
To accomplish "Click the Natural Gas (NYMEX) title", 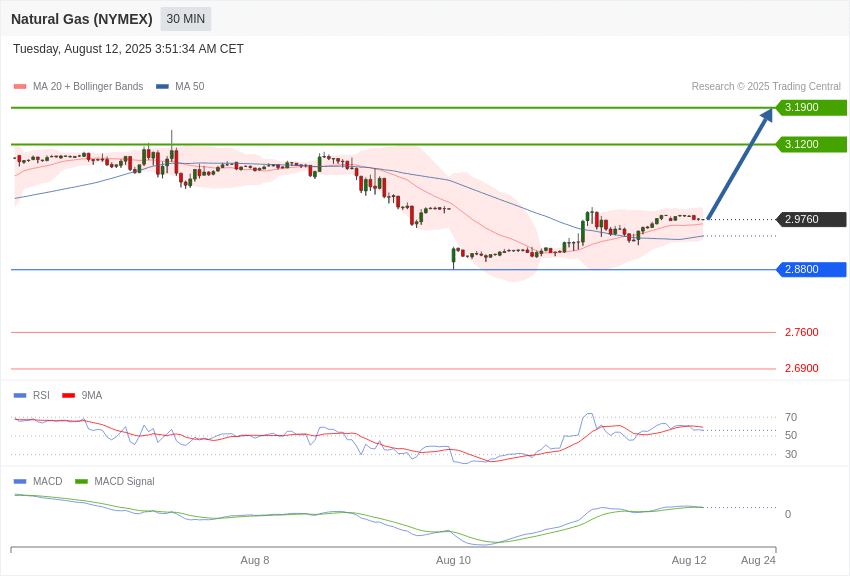I will coord(82,19).
